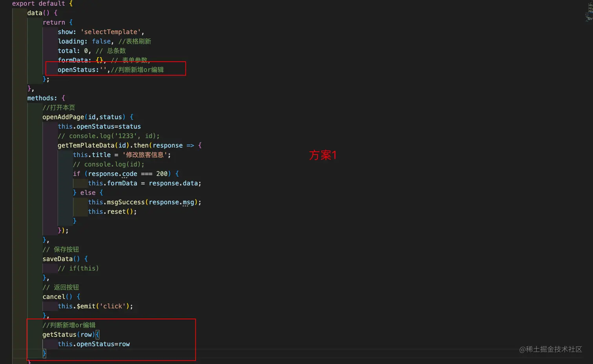Click the 'formData: {},' property
Screen dimensions: 593x364
[82, 60]
